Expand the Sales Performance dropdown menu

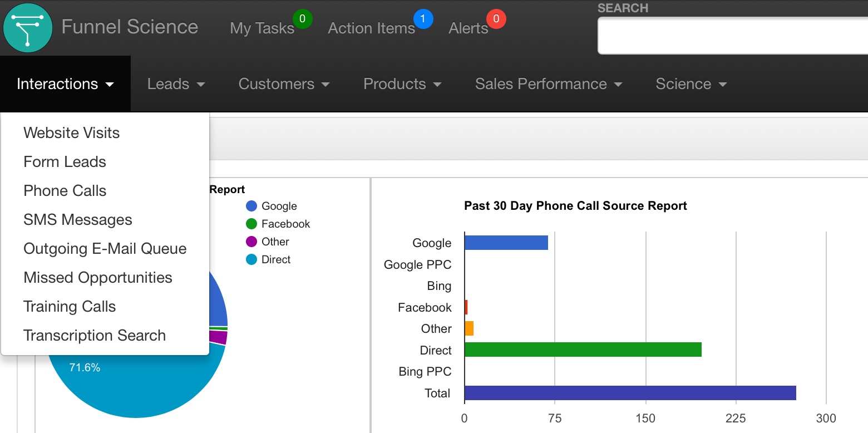pyautogui.click(x=549, y=84)
